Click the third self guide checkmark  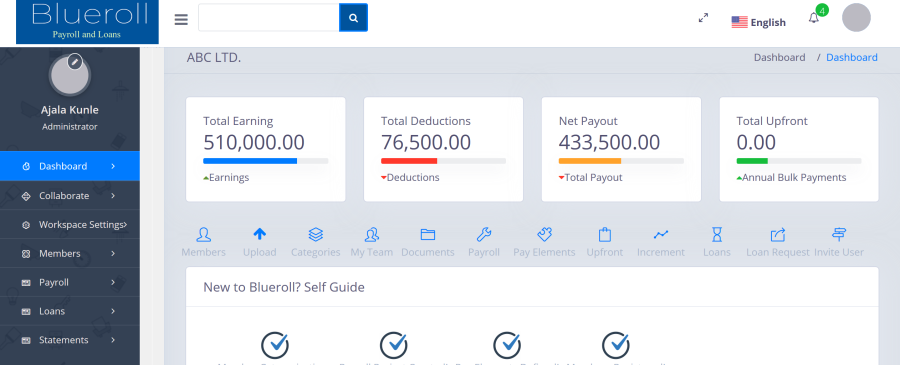click(x=507, y=345)
